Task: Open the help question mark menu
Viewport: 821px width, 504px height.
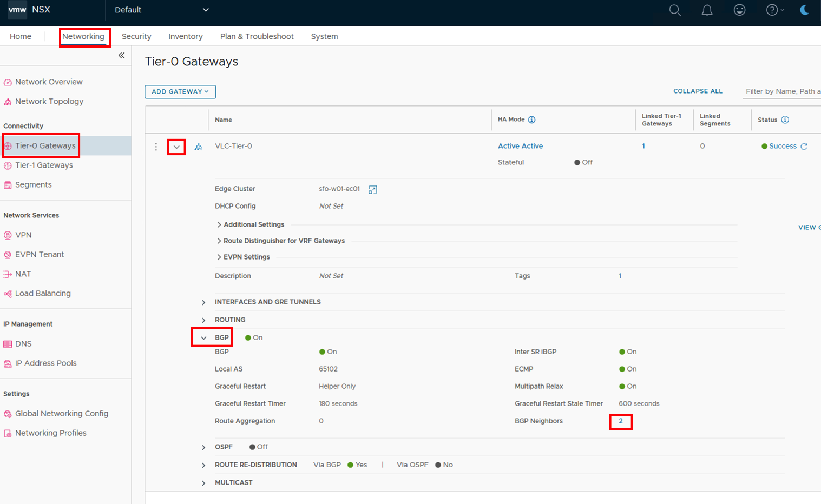Action: (774, 10)
